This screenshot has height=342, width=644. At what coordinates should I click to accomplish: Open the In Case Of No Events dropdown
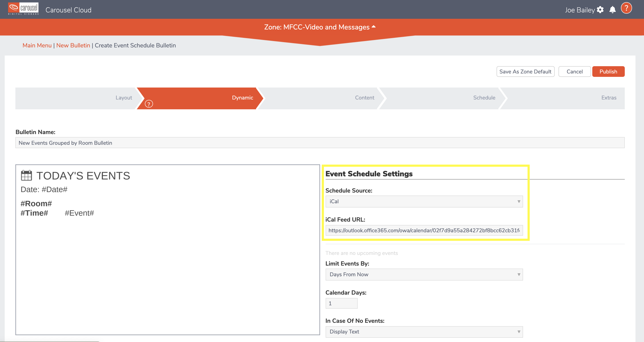(424, 332)
